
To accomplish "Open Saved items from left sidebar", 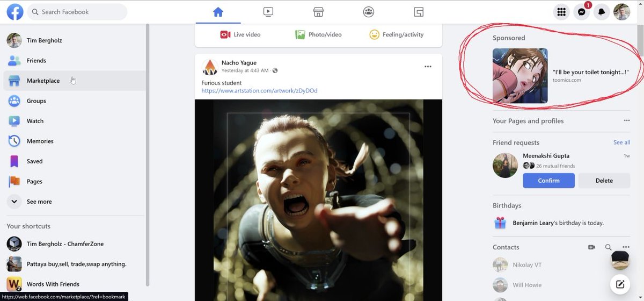I will coord(74,161).
